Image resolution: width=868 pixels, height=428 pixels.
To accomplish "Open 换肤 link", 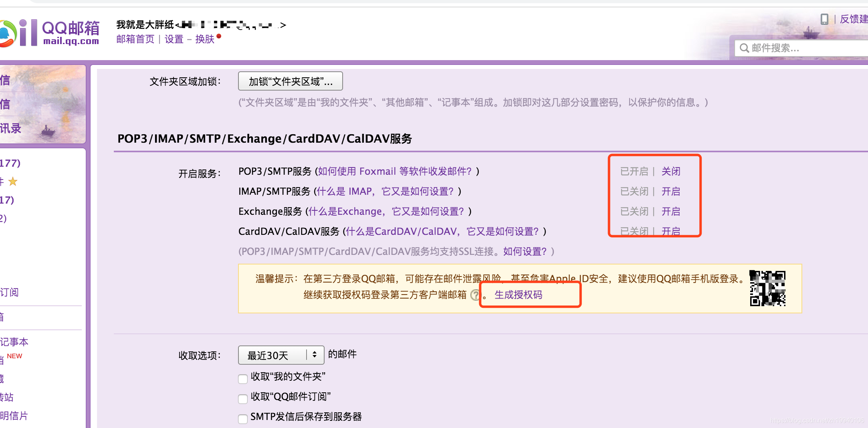I will [205, 39].
